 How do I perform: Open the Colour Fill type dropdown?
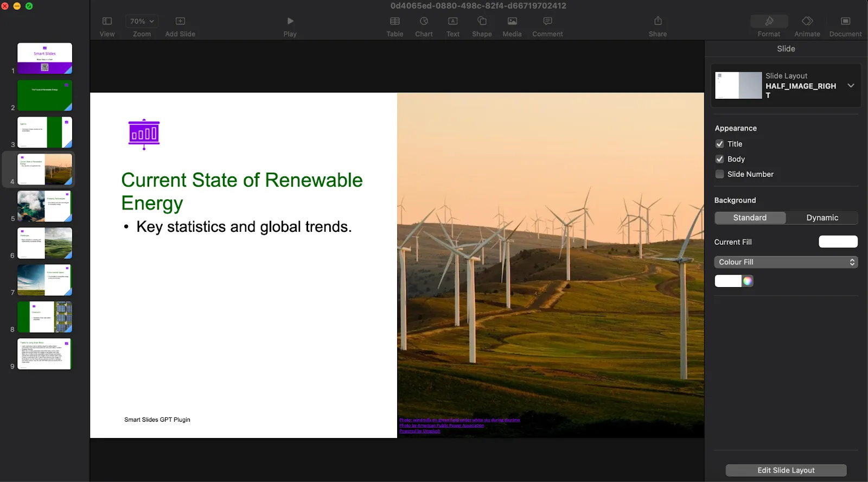[786, 262]
